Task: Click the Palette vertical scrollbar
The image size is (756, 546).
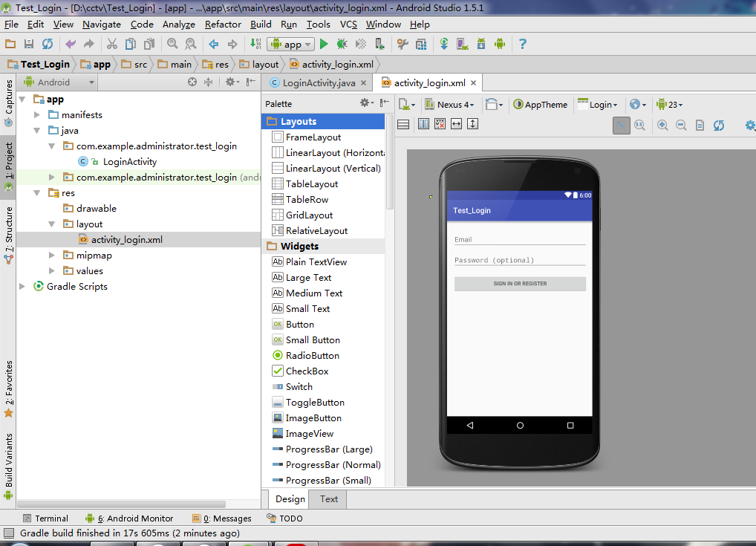Action: [x=390, y=162]
